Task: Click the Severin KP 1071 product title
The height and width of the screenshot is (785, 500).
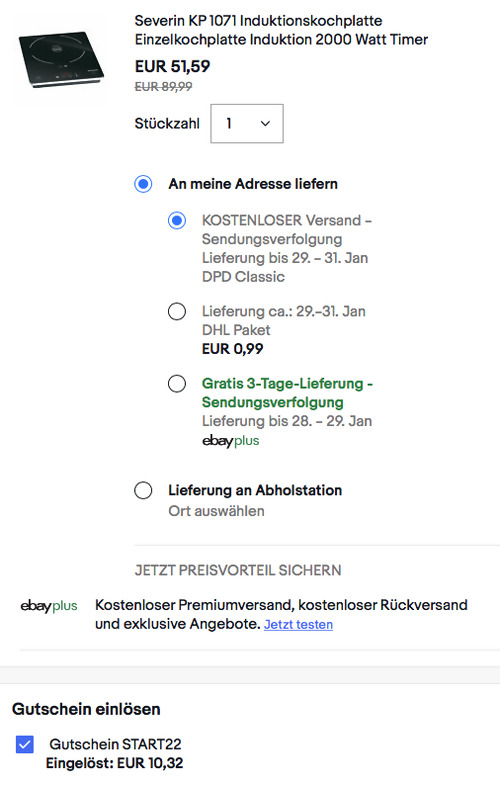Action: tap(281, 30)
